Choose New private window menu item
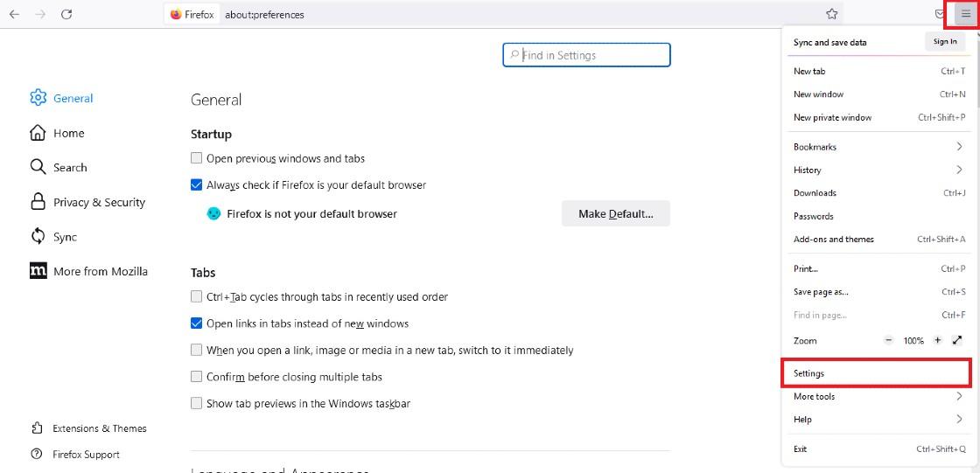Screen dimensions: 980x473 point(878,117)
